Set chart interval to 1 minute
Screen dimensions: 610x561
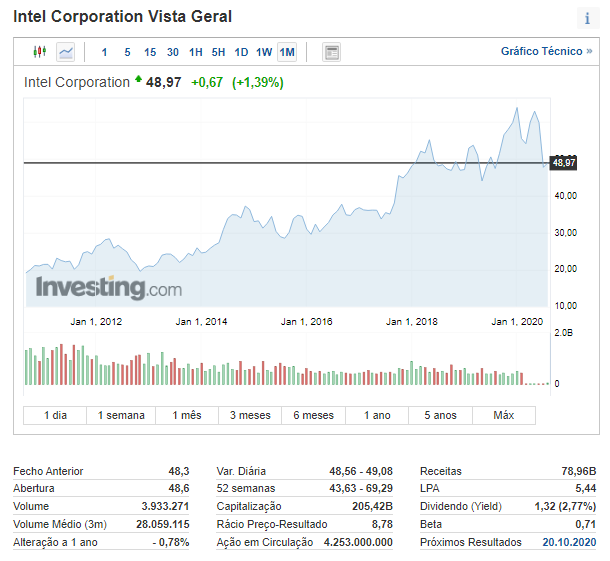coord(105,52)
